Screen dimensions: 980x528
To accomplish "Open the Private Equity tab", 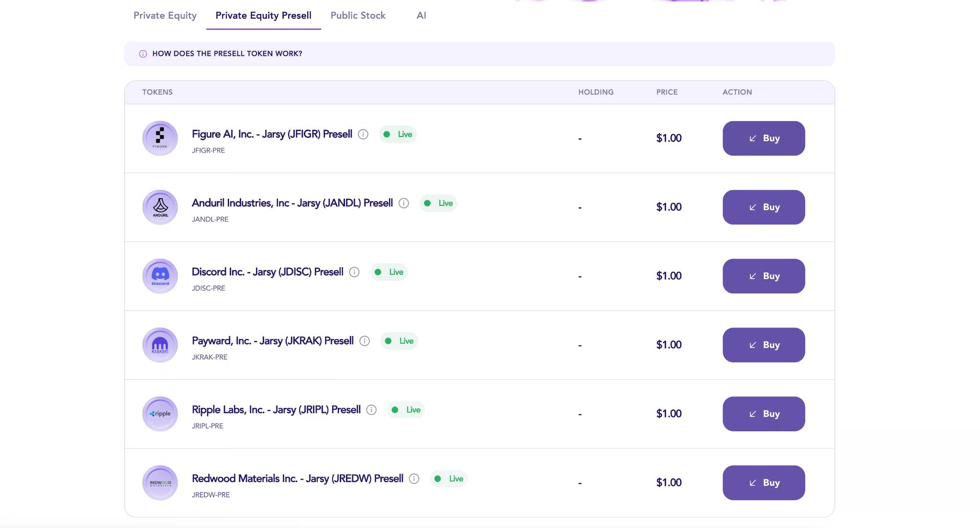I will (x=165, y=15).
